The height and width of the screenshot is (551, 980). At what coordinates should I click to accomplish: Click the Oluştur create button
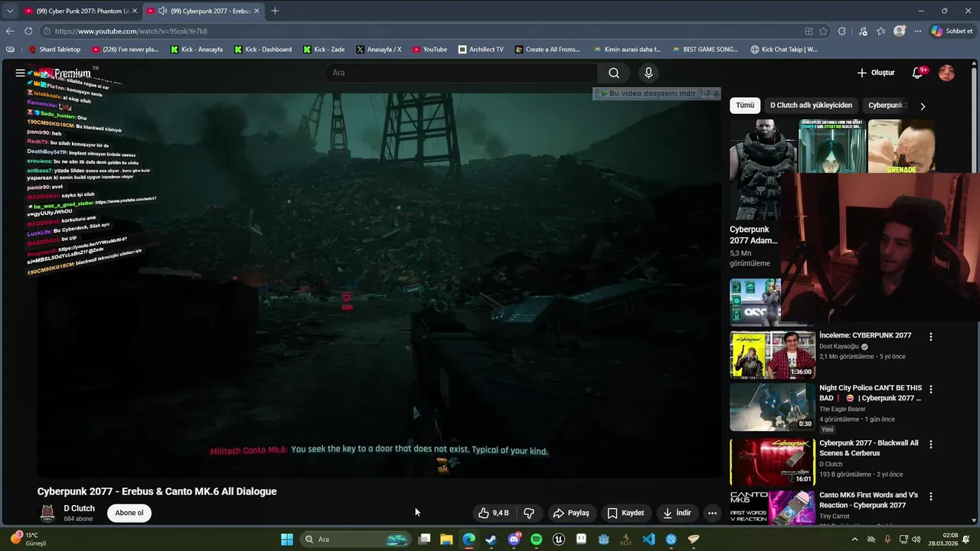[876, 73]
